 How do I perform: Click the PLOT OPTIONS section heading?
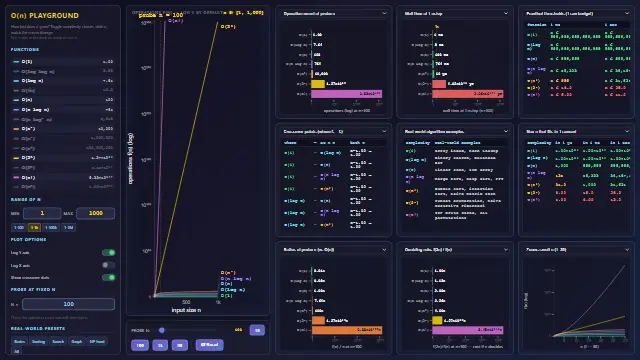(29, 240)
